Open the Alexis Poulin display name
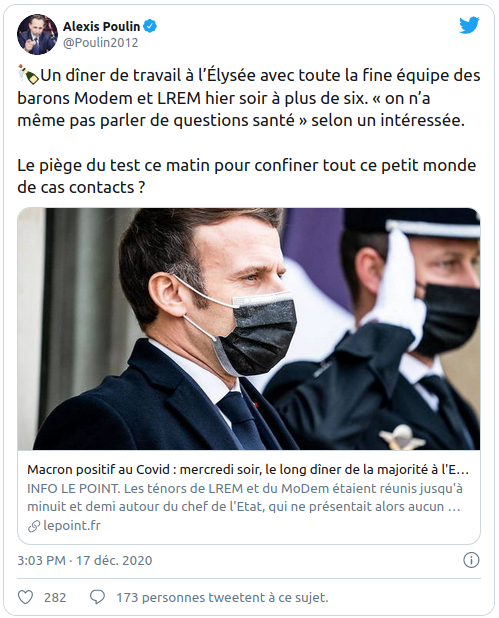Screen dimensions: 499x618 101,26
